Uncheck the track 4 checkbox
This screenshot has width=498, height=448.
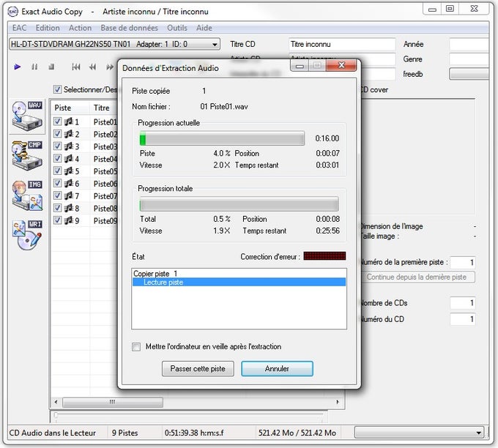click(x=57, y=159)
